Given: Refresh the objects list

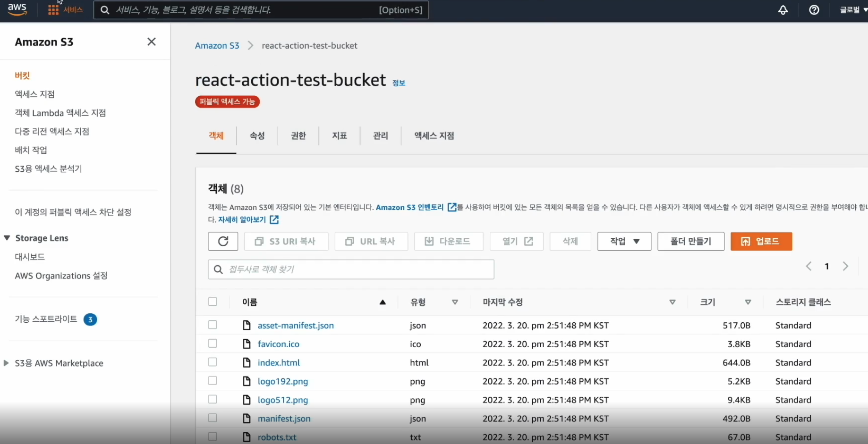Looking at the screenshot, I should [223, 242].
